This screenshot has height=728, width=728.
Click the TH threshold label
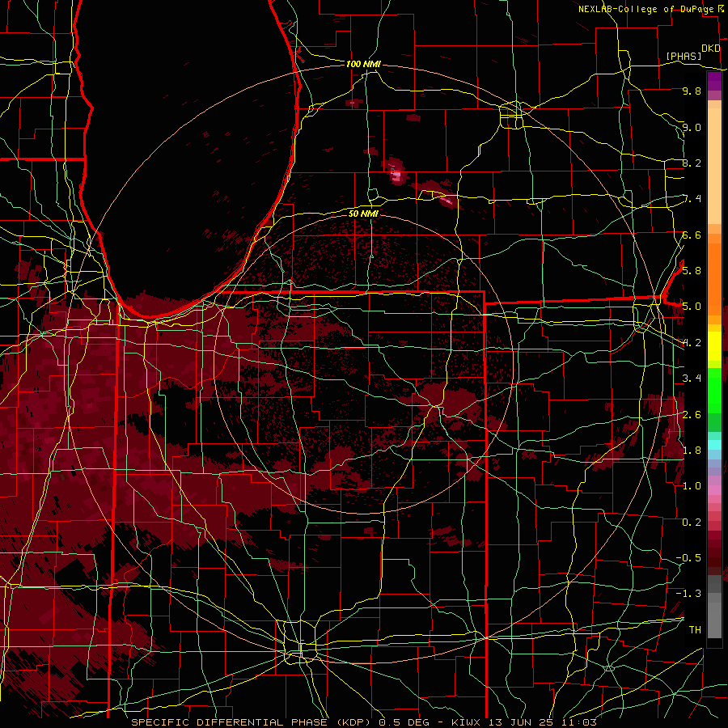tap(695, 629)
